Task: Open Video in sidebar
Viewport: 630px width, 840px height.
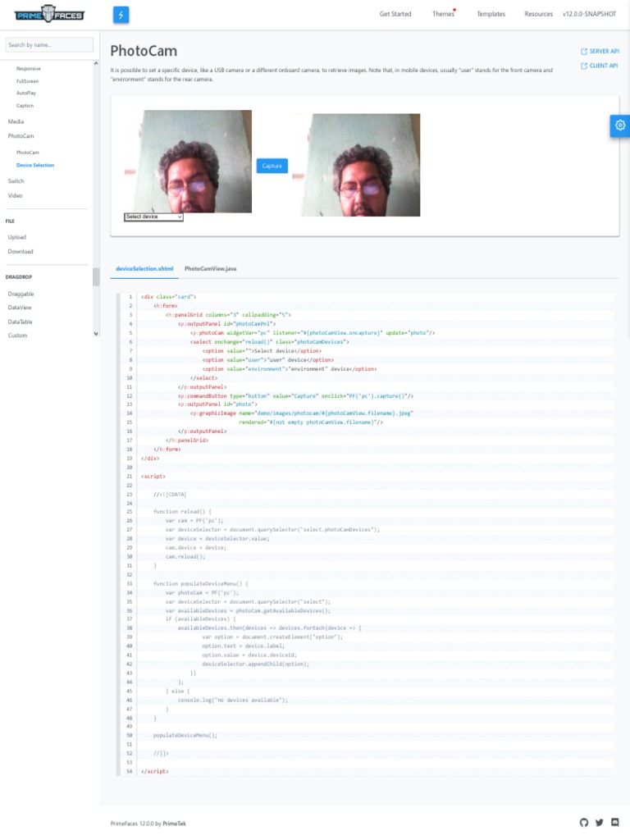Action: (15, 195)
